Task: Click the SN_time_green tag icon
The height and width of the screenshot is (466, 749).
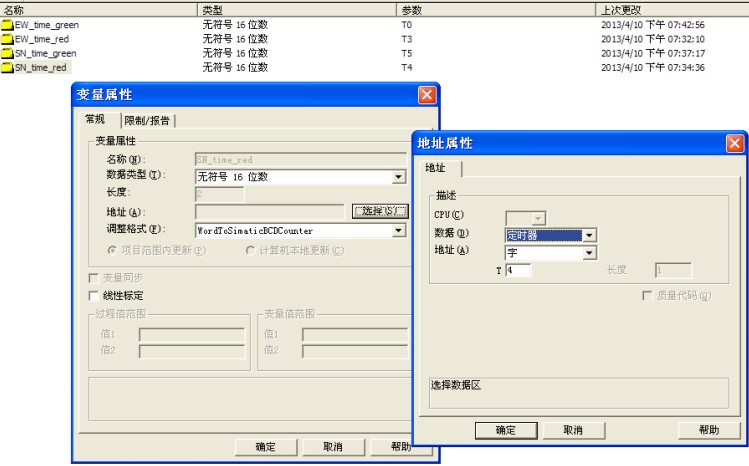Action: tap(7, 53)
